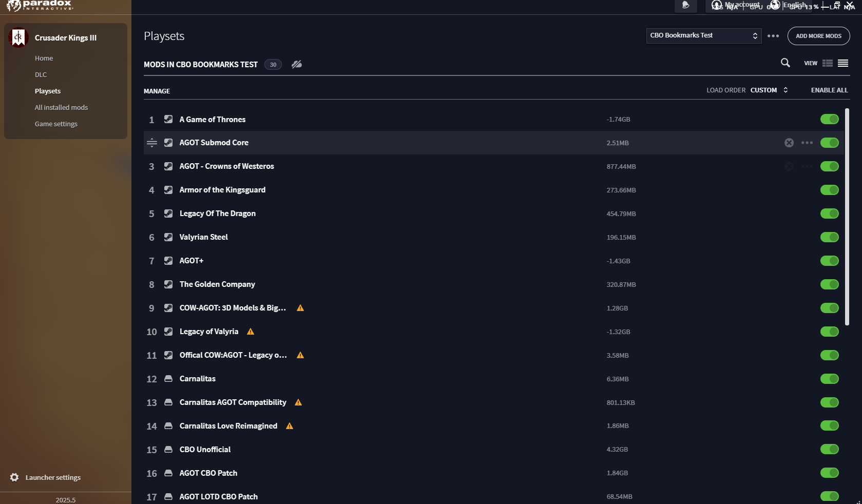Viewport: 862px width, 504px height.
Task: Toggle the Legacy of Valyria mod switch
Action: coord(830,332)
